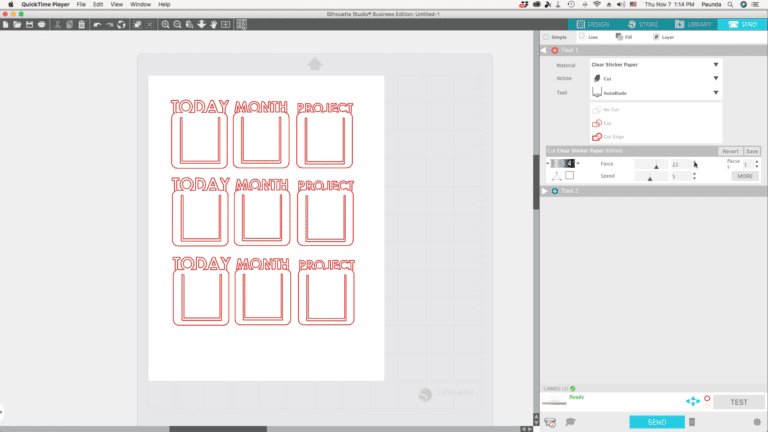Viewport: 768px width, 432px height.
Task: Undo the last action
Action: click(x=97, y=24)
